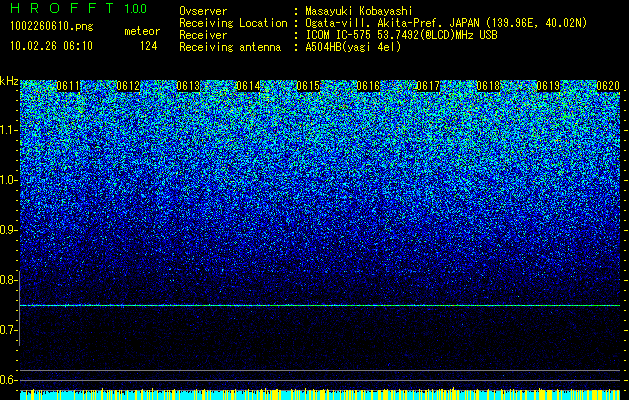This screenshot has width=629, height=400.
Task: Click the Receiver field label
Action: 203,35
